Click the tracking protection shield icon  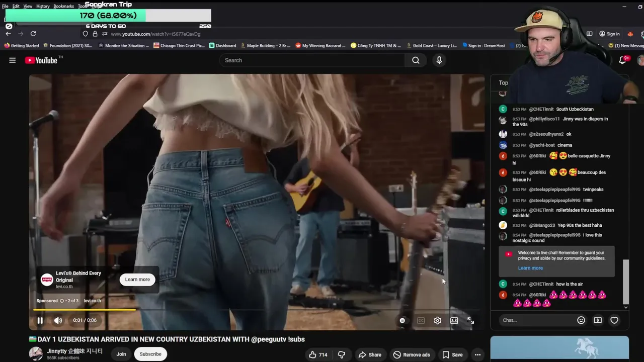tap(85, 34)
